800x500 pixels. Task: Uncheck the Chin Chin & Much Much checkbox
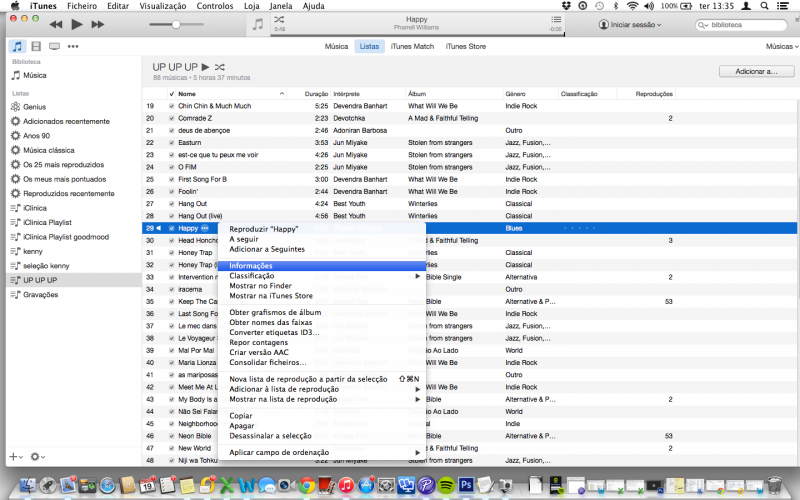(172, 106)
